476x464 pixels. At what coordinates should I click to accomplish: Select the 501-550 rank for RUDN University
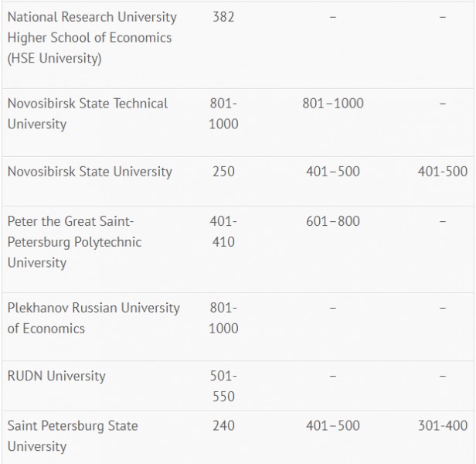click(x=223, y=386)
